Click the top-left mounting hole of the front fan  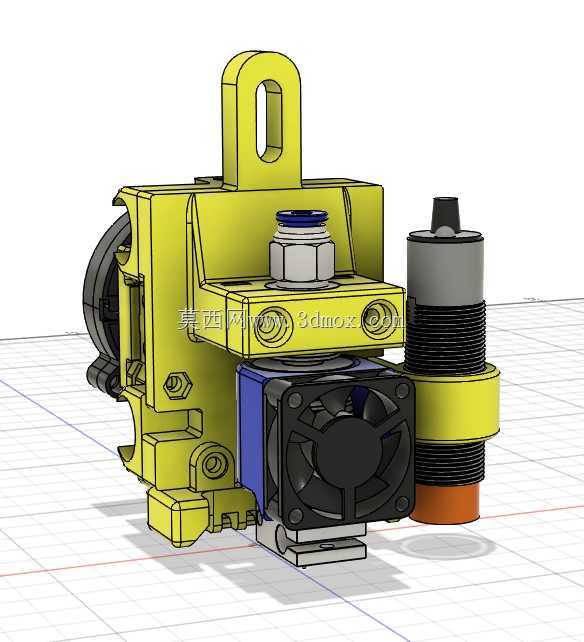pos(294,401)
